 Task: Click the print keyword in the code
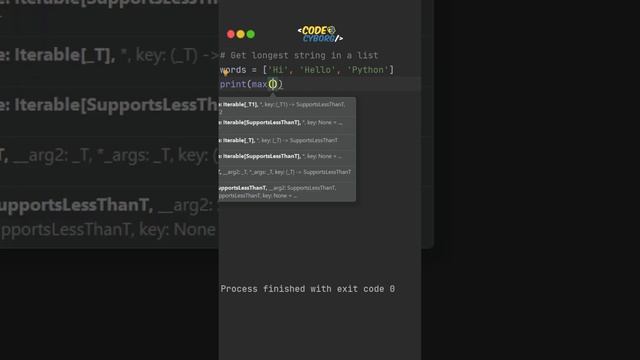click(x=233, y=84)
